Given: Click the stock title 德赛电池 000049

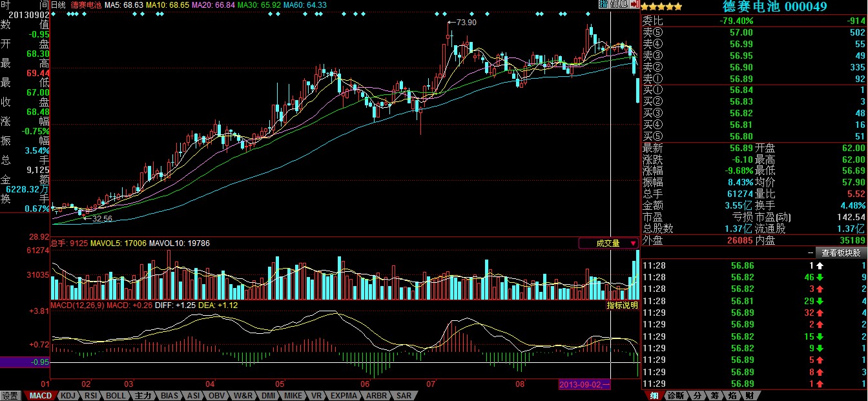Looking at the screenshot, I should pyautogui.click(x=775, y=6).
